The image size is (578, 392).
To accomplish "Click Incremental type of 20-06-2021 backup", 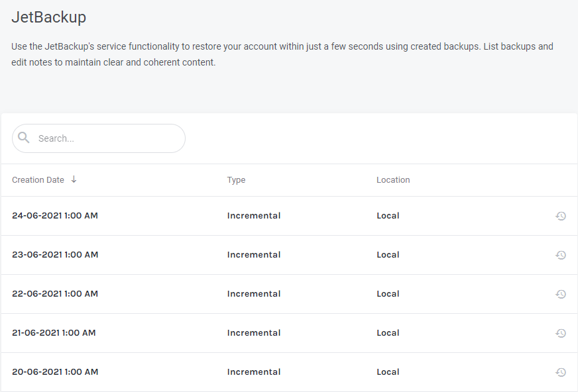I will [x=254, y=372].
